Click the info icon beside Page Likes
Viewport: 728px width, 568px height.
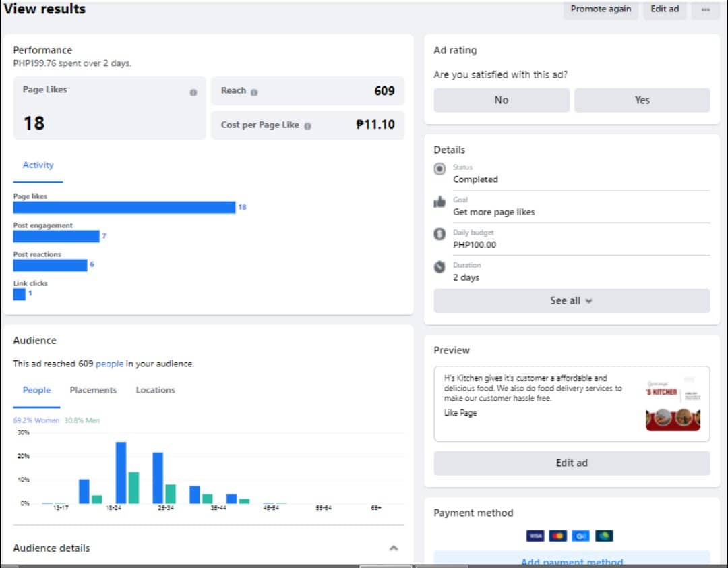click(193, 92)
